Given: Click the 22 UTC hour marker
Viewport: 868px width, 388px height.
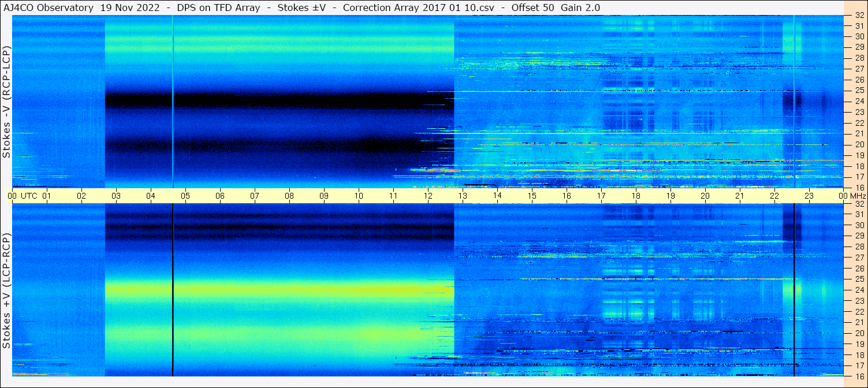Looking at the screenshot, I should [774, 196].
